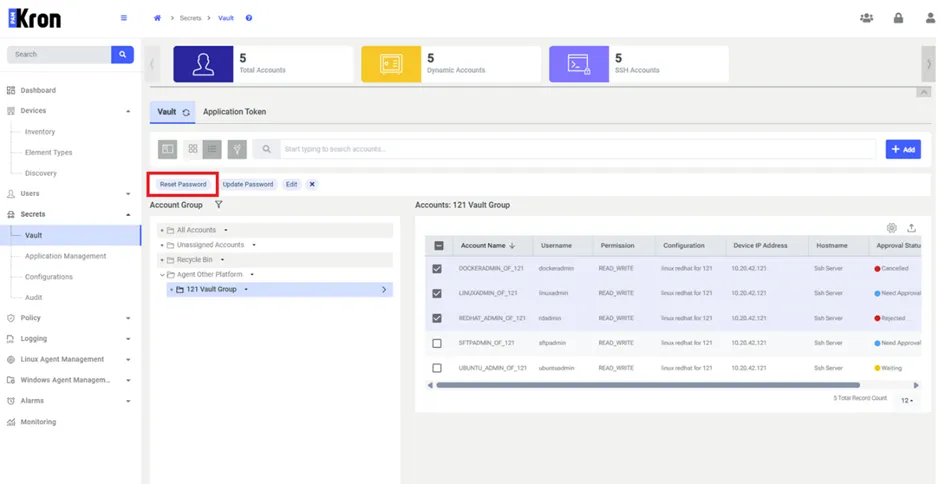Collapse Agent Other Platform tree node
This screenshot has width=945, height=484.
(x=162, y=275)
